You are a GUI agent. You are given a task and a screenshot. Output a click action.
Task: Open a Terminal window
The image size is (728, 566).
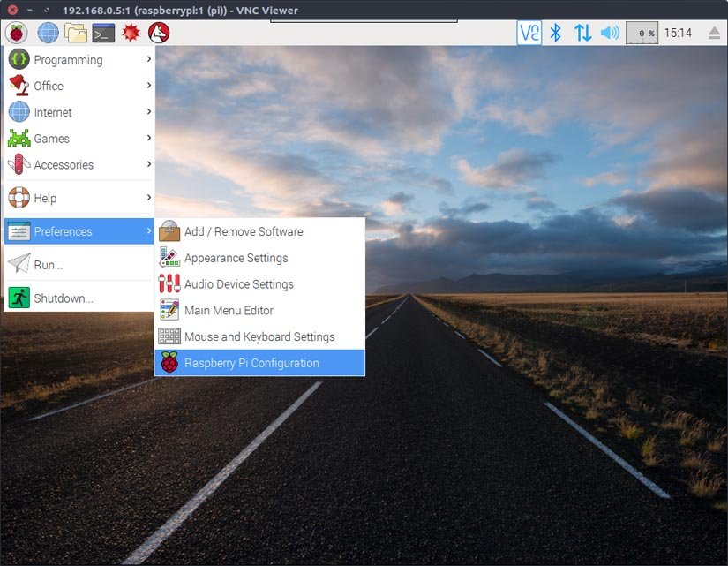point(105,33)
